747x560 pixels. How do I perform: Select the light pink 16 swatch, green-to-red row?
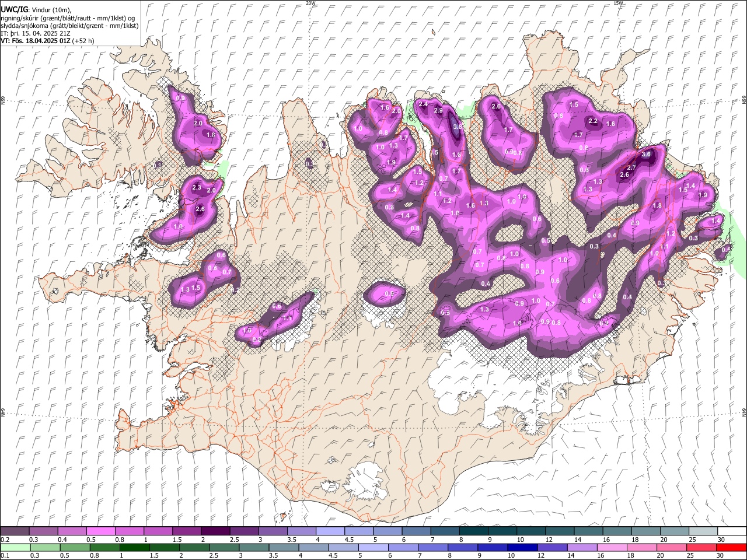(x=611, y=547)
